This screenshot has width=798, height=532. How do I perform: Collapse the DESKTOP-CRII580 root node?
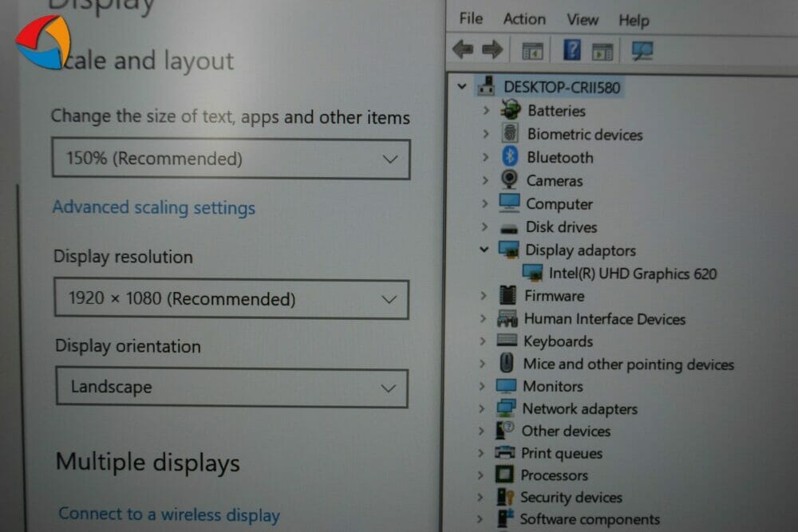click(x=462, y=86)
